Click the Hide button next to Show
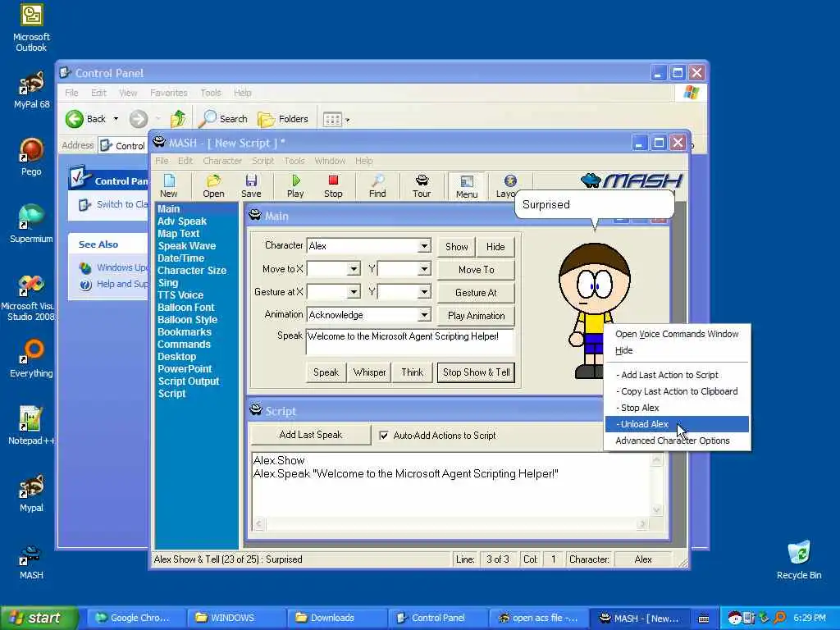Screen dimensions: 840x630 coord(495,246)
